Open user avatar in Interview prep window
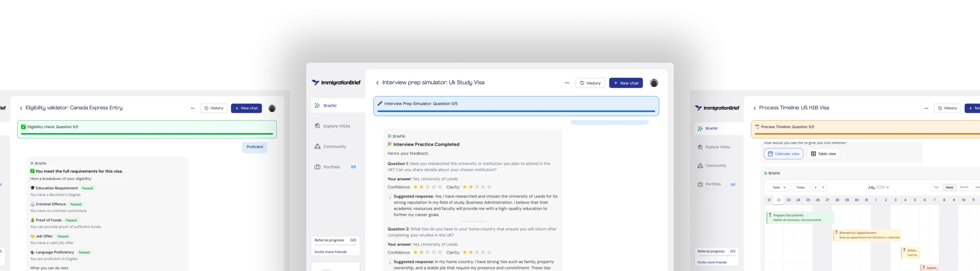980x271 pixels. coord(654,83)
